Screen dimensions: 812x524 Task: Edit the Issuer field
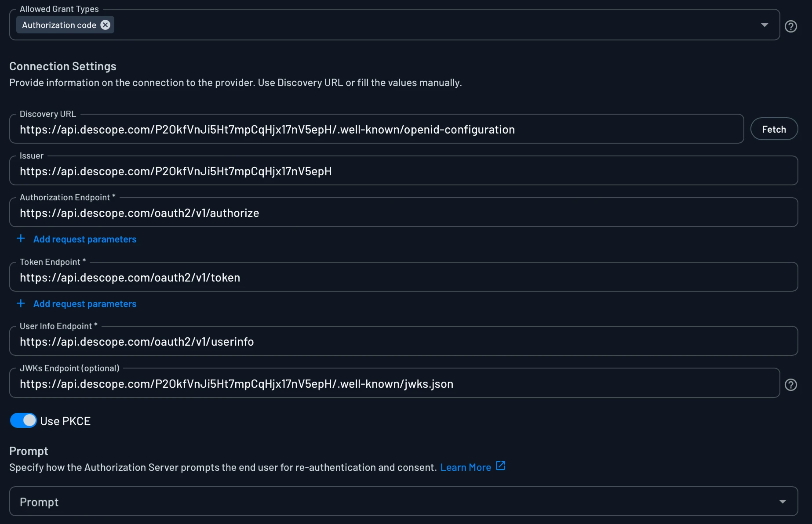tap(404, 171)
